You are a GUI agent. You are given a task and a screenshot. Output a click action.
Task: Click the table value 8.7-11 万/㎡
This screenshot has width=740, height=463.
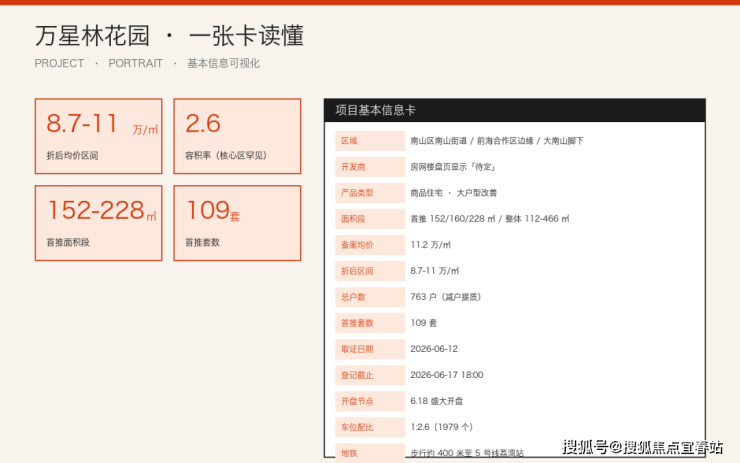pyautogui.click(x=434, y=271)
